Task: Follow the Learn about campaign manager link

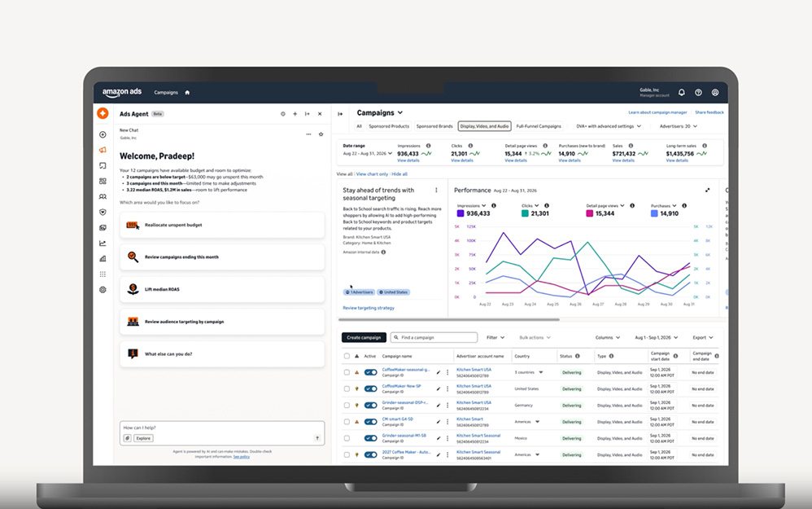Action: [x=657, y=112]
